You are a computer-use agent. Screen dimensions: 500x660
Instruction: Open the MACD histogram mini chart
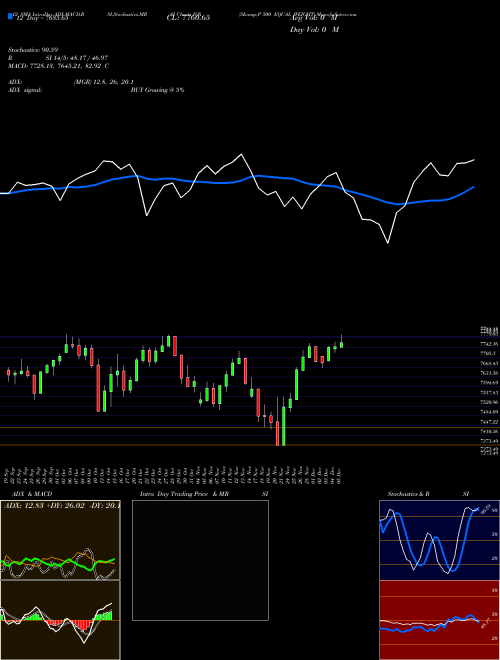point(60,620)
